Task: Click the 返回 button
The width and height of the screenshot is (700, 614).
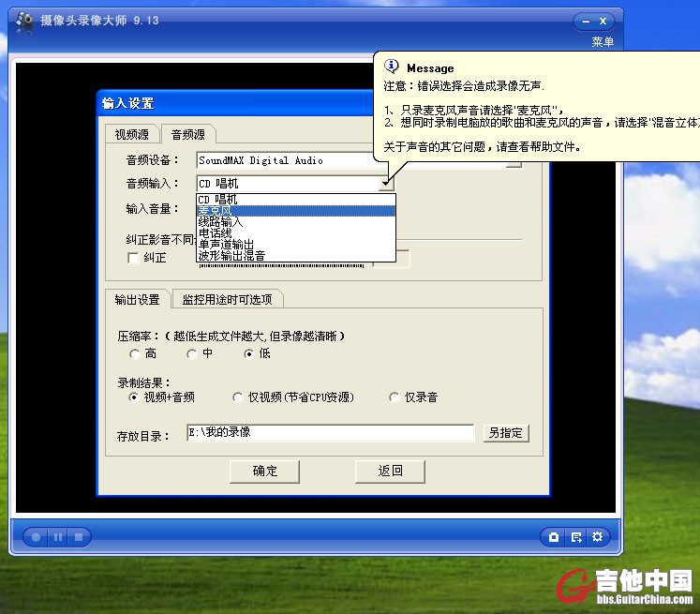Action: (390, 472)
